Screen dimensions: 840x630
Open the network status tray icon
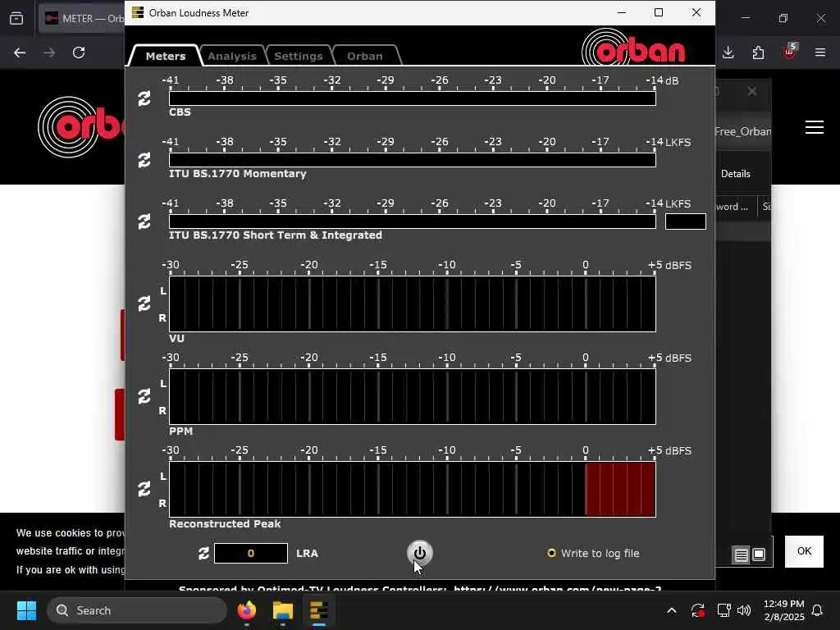[x=724, y=610]
